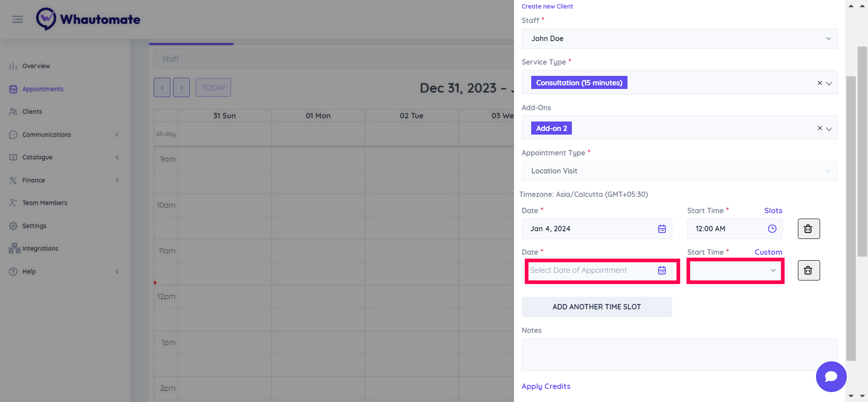The width and height of the screenshot is (868, 402).
Task: Click the live chat bubble icon
Action: pyautogui.click(x=831, y=376)
